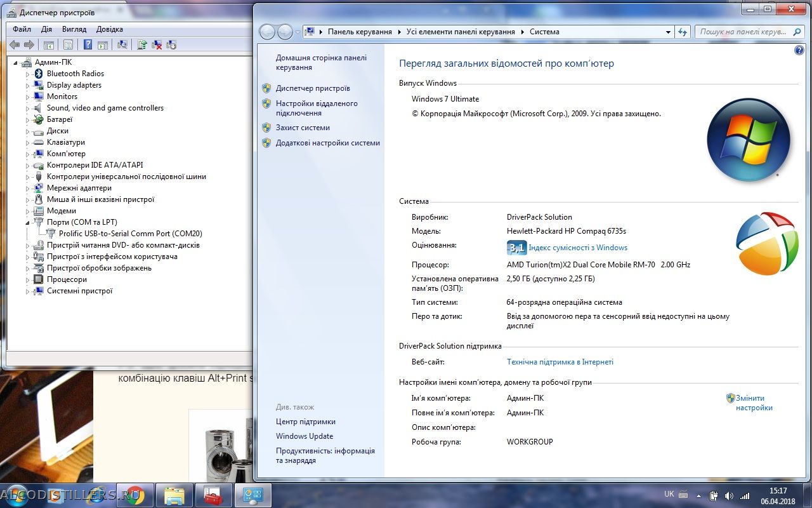This screenshot has height=508, width=812.
Task: Click the blue Help question-mark toolbar icon
Action: [88, 44]
